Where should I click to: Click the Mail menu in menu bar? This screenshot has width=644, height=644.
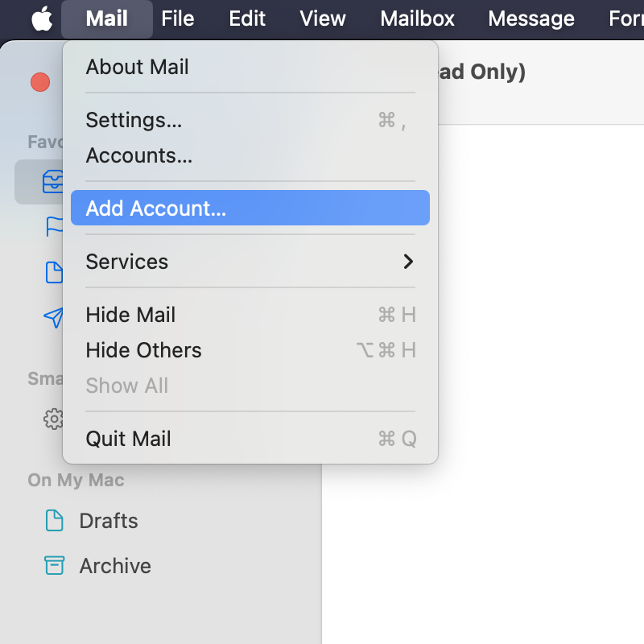click(107, 19)
